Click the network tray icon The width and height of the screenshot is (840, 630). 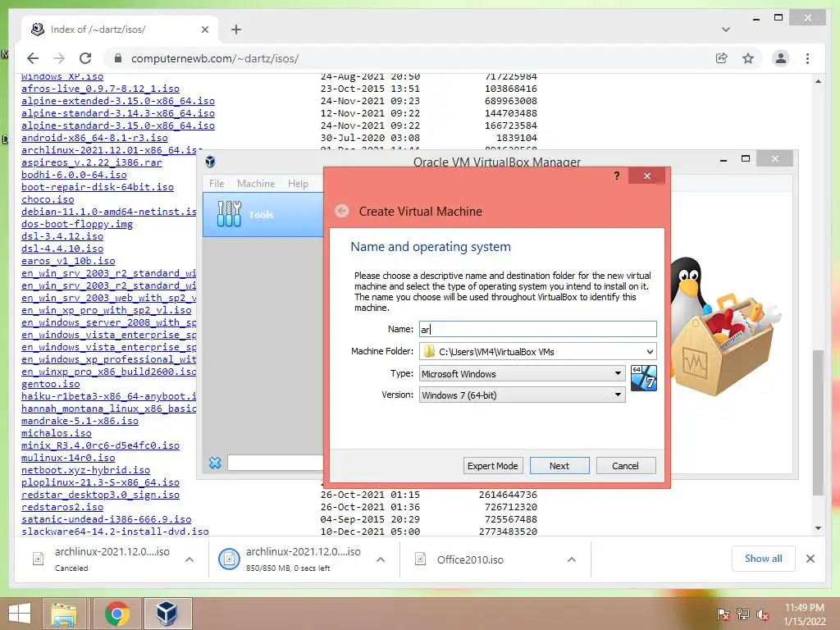[x=743, y=614]
